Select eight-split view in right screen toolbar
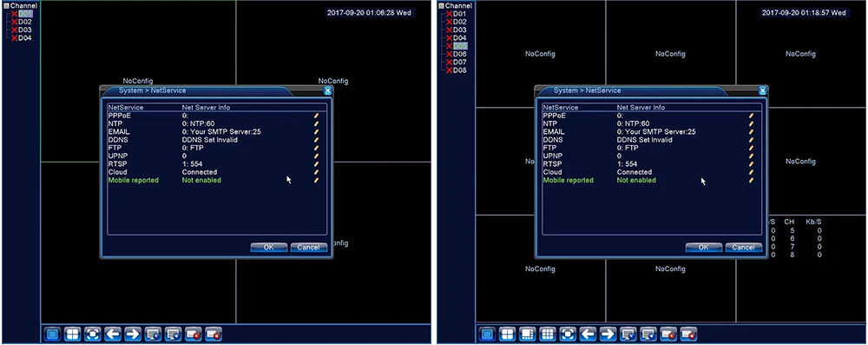Screen dimensions: 868x345 527,334
